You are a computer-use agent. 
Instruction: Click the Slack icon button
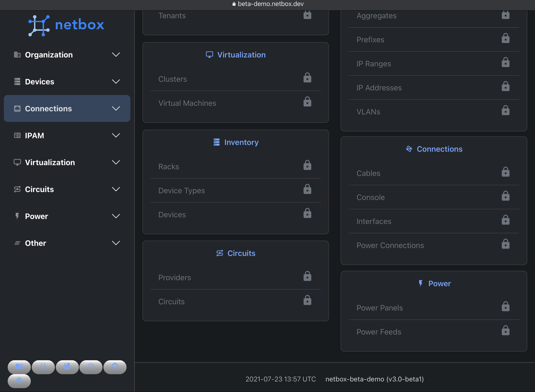[x=19, y=381]
